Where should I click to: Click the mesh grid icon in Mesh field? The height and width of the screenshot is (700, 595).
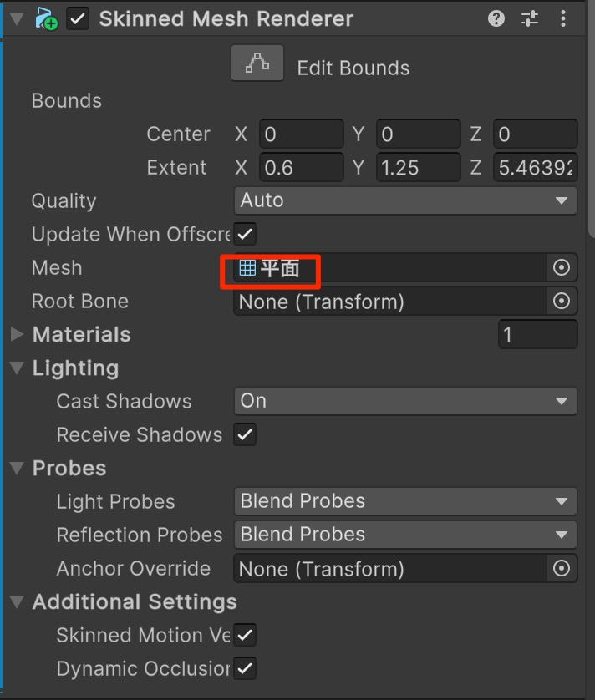coord(247,267)
